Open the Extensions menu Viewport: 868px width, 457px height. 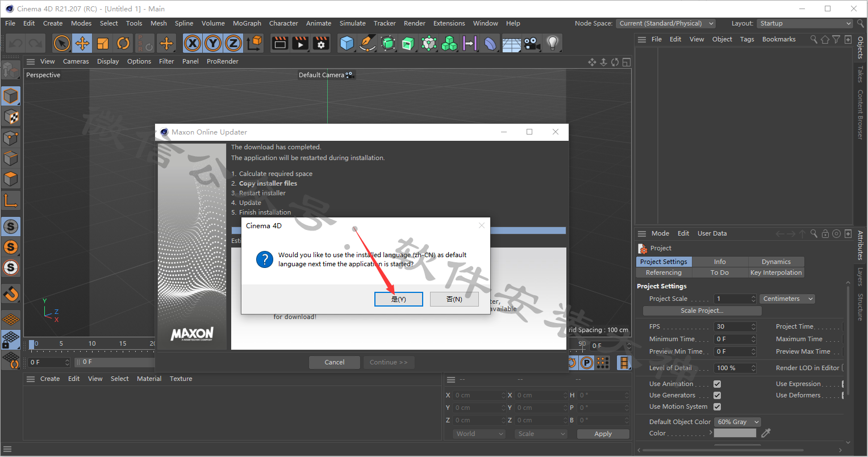[449, 23]
